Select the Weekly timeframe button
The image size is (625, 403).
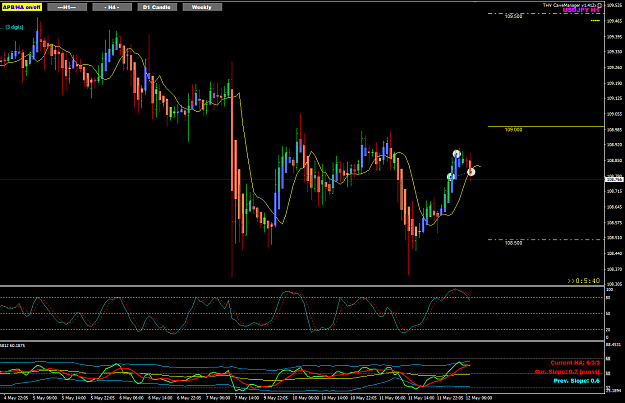[202, 7]
